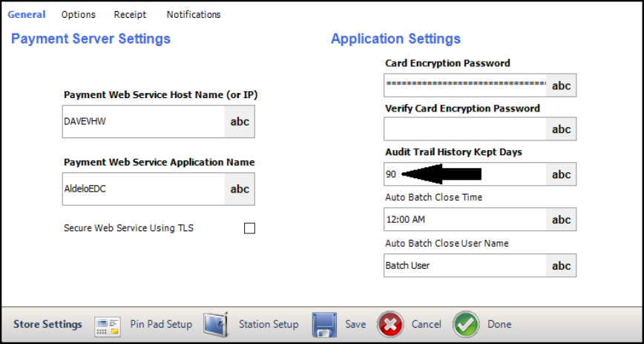The width and height of the screenshot is (644, 344).
Task: Switch to the Receipt tab
Action: tap(130, 15)
